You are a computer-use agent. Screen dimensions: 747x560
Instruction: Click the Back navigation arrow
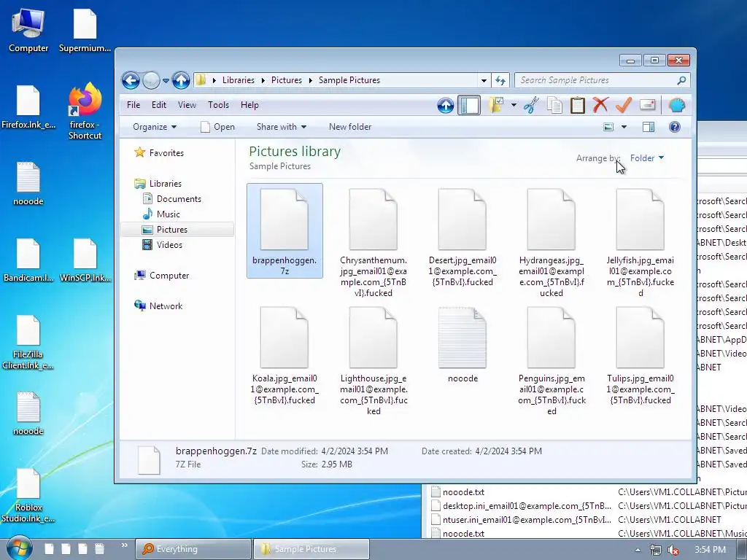[x=131, y=80]
